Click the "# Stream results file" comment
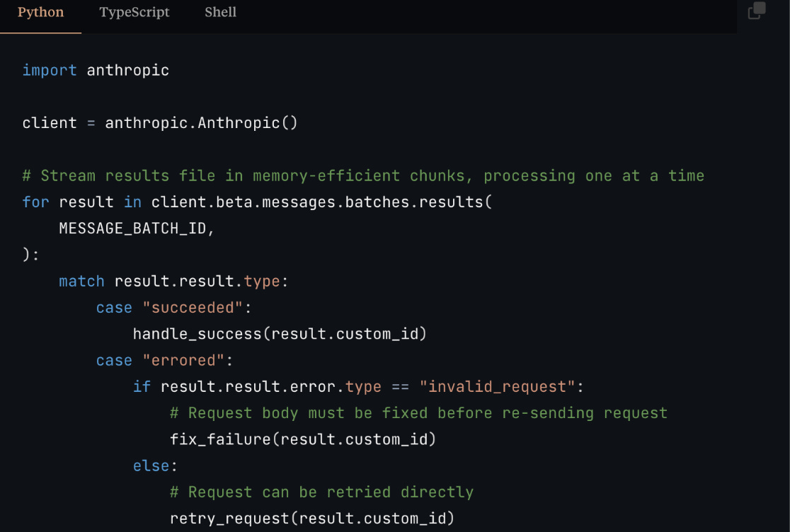This screenshot has height=532, width=790. point(363,175)
